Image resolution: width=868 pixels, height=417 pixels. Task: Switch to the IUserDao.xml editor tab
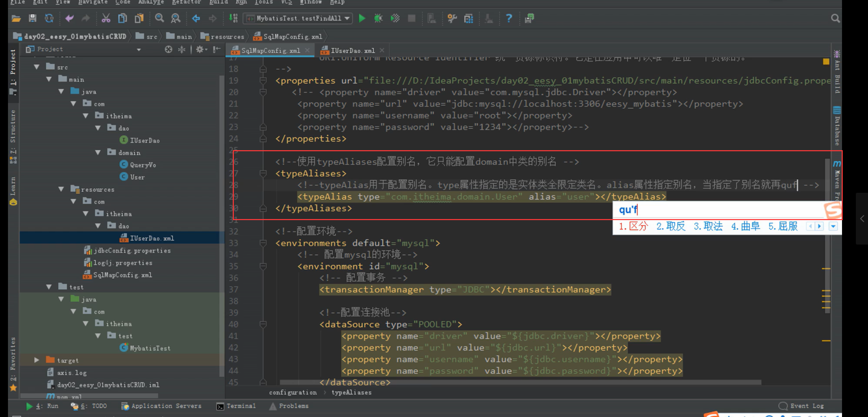coord(352,51)
